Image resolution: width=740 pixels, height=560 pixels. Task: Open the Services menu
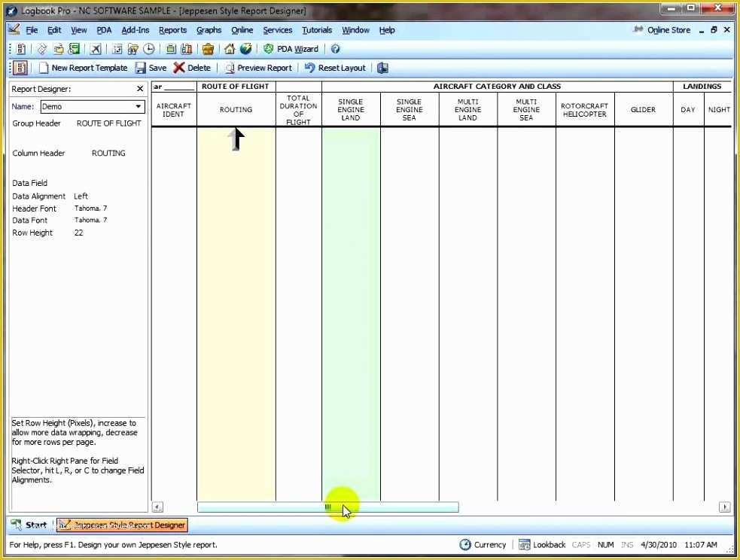[278, 29]
